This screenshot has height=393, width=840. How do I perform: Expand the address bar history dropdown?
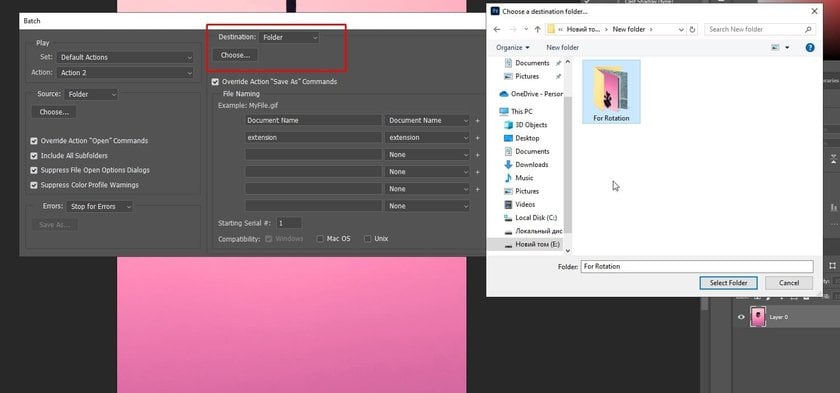(681, 29)
